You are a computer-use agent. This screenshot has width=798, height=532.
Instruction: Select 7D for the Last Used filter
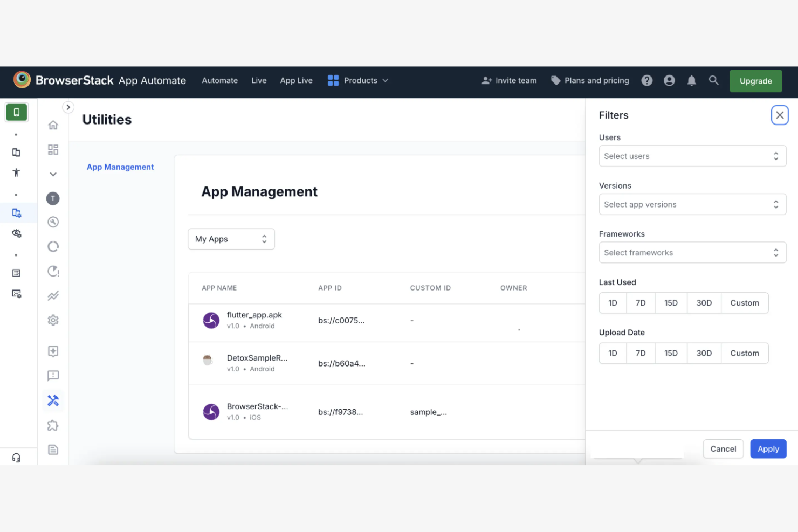pyautogui.click(x=641, y=303)
